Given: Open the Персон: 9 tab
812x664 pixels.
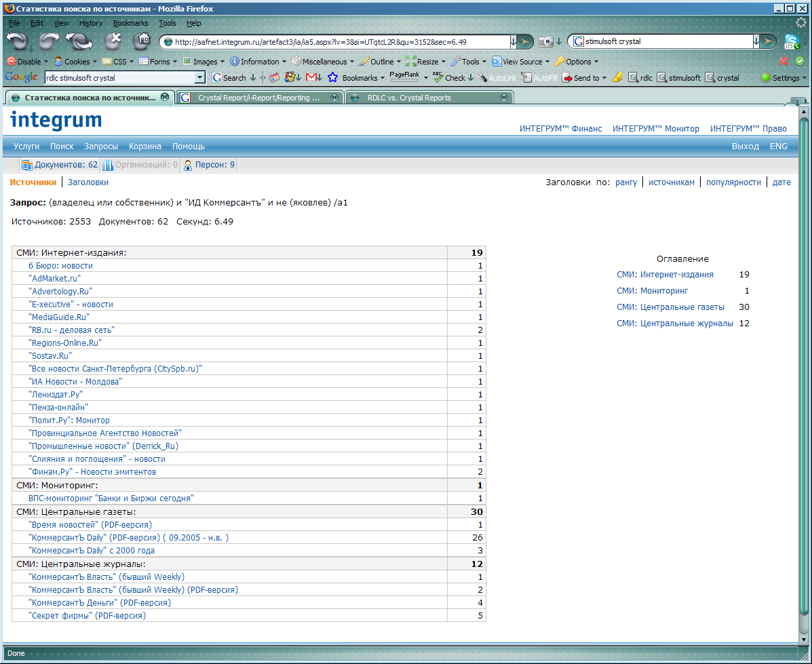Looking at the screenshot, I should [209, 165].
